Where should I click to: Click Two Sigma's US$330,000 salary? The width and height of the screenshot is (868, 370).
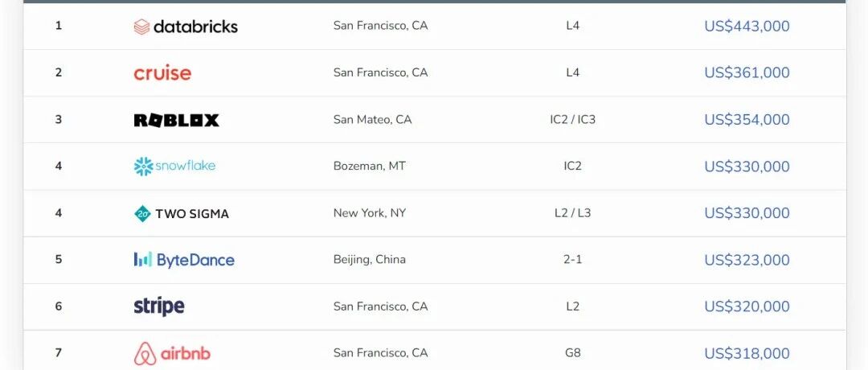(x=747, y=213)
